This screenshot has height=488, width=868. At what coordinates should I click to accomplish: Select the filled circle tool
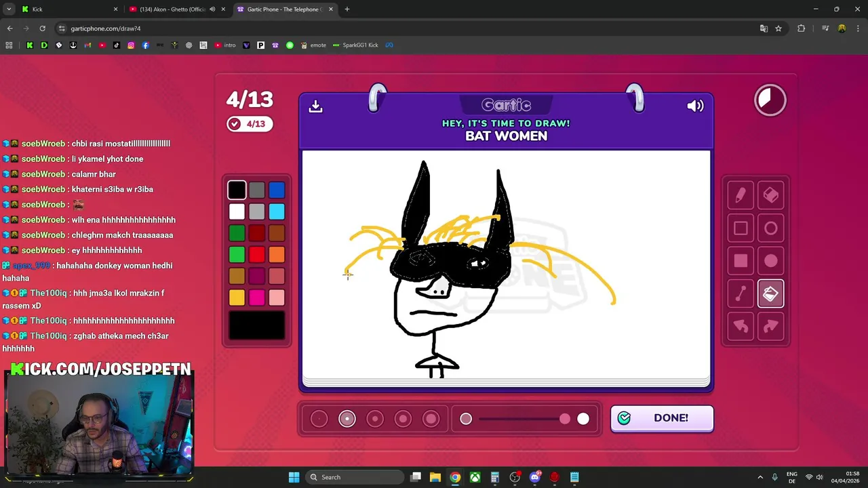(771, 261)
